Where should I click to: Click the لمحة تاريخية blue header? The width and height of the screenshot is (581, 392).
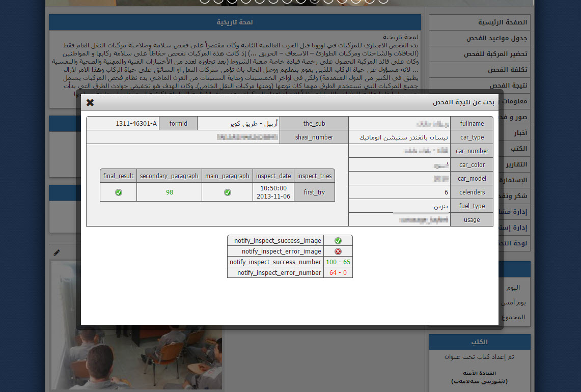[235, 22]
